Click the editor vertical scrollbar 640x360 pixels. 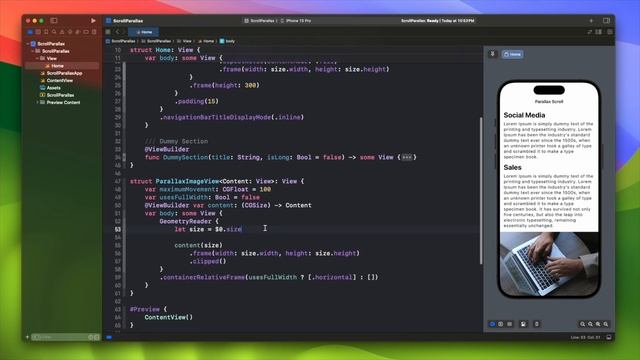[x=481, y=191]
